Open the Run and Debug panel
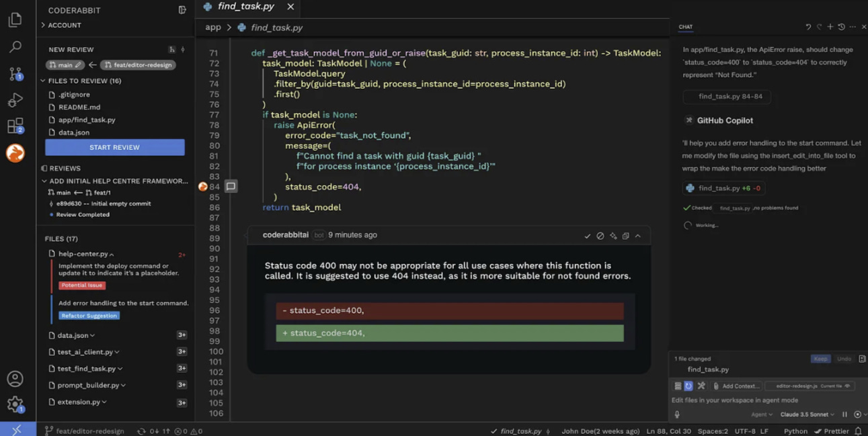Image resolution: width=868 pixels, height=436 pixels. tap(15, 99)
